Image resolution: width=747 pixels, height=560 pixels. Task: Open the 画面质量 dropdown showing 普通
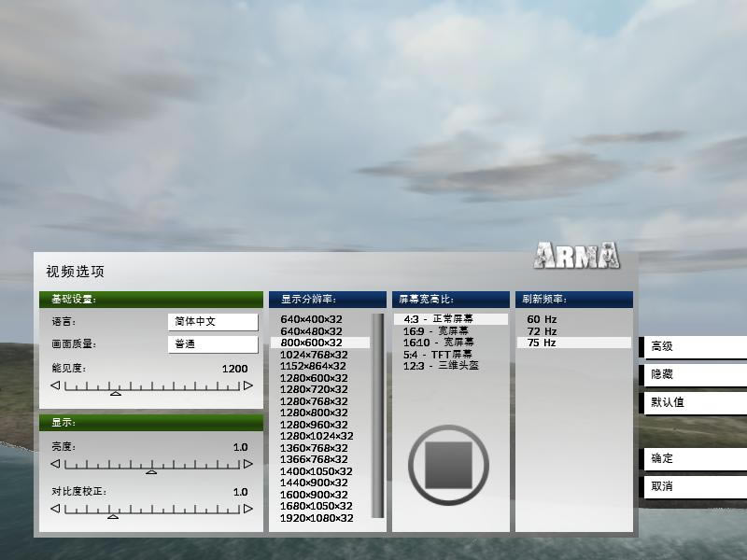(213, 344)
